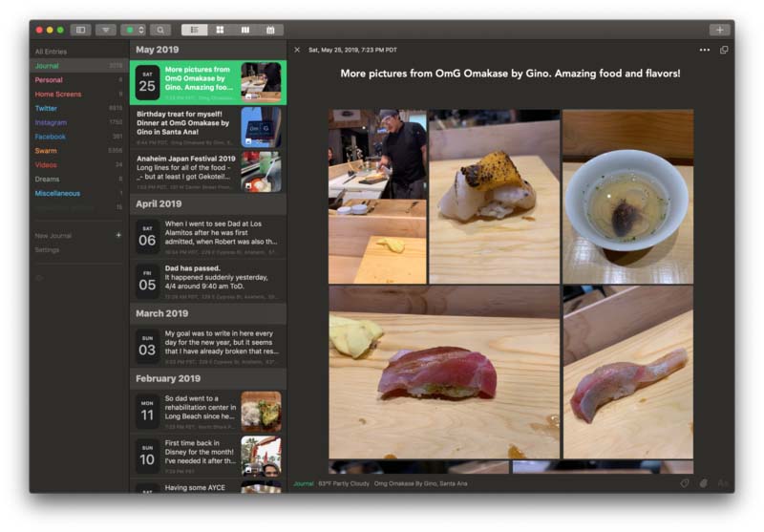The height and width of the screenshot is (532, 764).
Task: Select the Personal journal
Action: [79, 80]
